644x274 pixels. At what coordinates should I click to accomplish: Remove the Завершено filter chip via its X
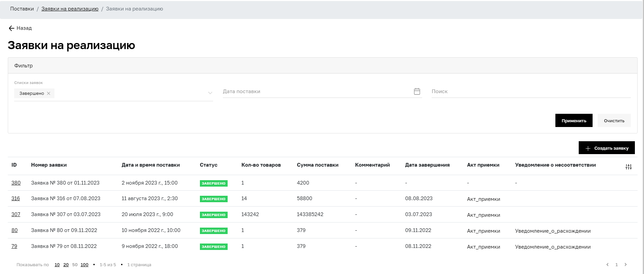[49, 93]
